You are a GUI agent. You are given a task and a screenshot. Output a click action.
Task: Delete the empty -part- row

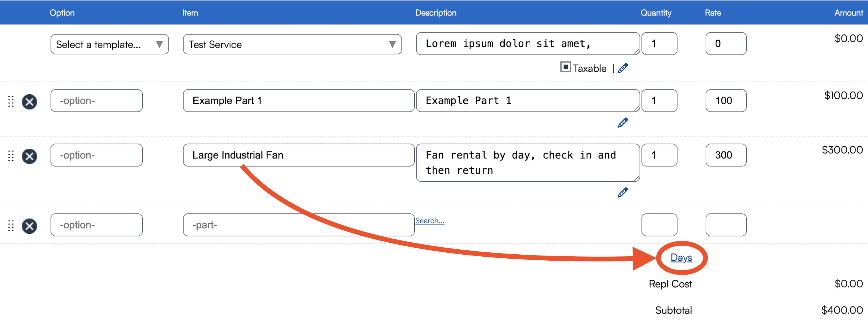tap(29, 226)
